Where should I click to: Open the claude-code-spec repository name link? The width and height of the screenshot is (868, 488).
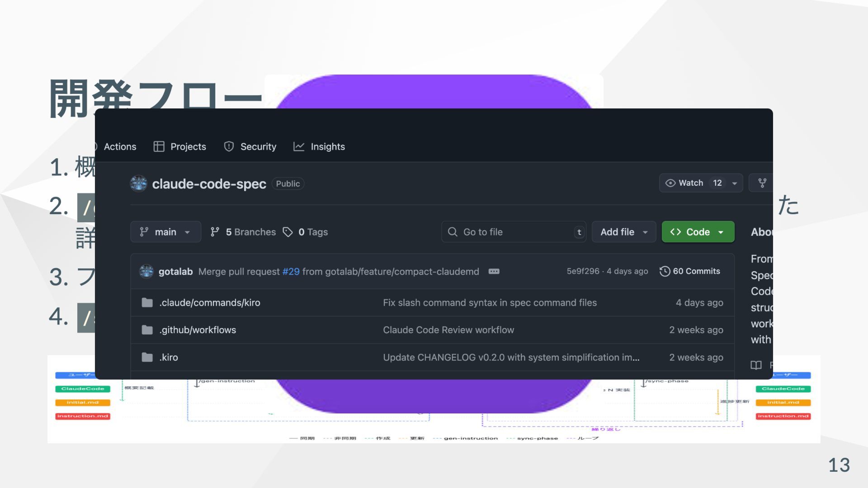click(x=209, y=184)
